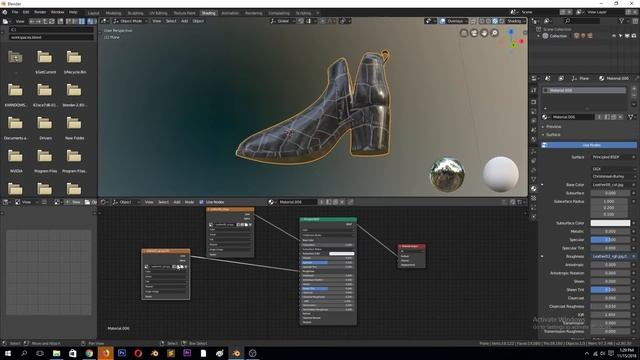
Task: Switch to material preview shading mode
Action: click(x=495, y=21)
